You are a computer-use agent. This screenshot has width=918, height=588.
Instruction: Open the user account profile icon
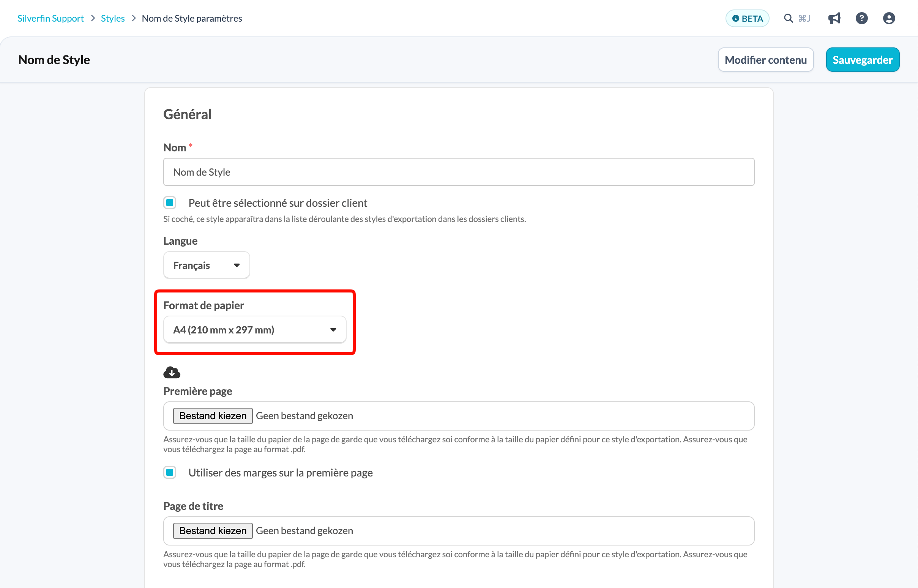click(x=889, y=18)
